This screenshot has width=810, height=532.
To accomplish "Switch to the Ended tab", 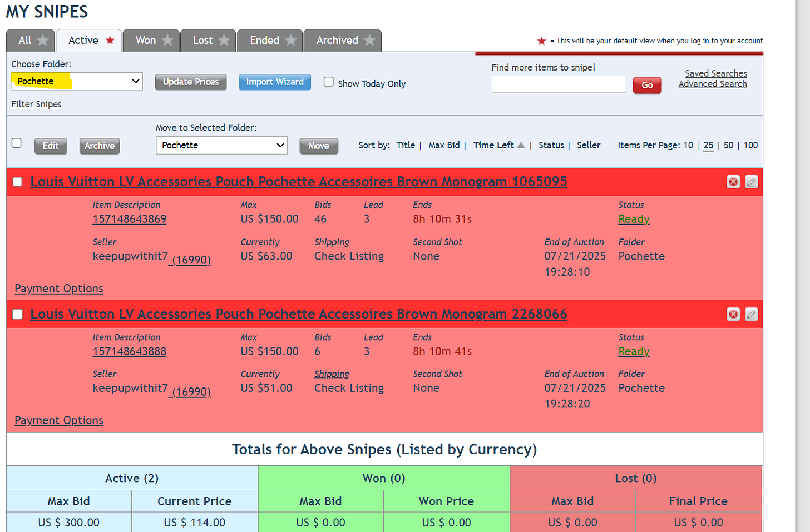I will click(265, 41).
